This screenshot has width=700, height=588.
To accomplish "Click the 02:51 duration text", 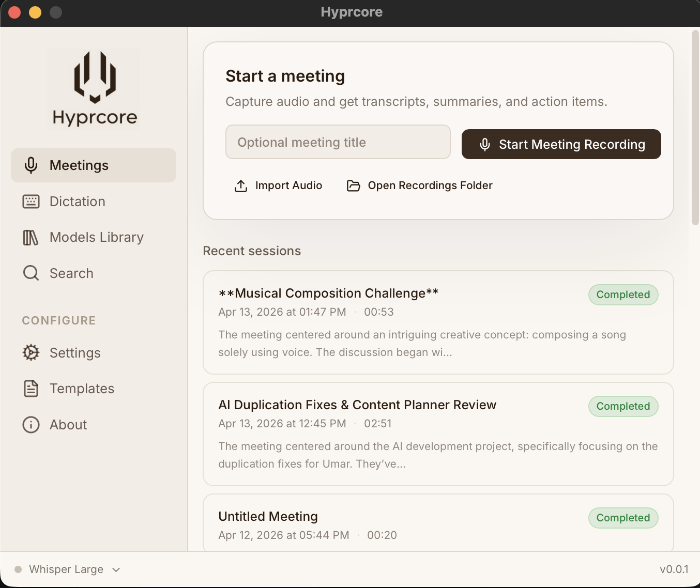I will click(x=378, y=424).
